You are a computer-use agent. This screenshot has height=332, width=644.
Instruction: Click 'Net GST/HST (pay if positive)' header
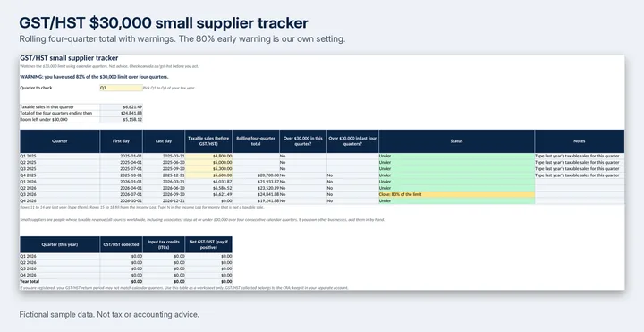click(x=208, y=244)
